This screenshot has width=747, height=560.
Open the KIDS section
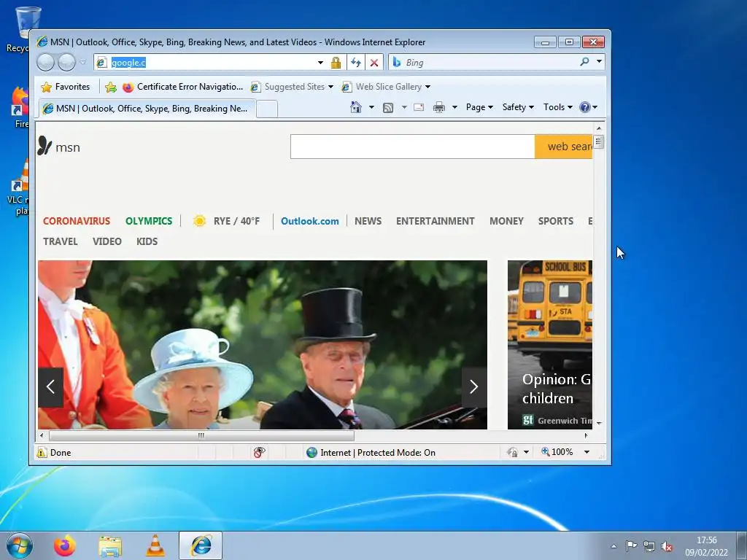(x=147, y=241)
